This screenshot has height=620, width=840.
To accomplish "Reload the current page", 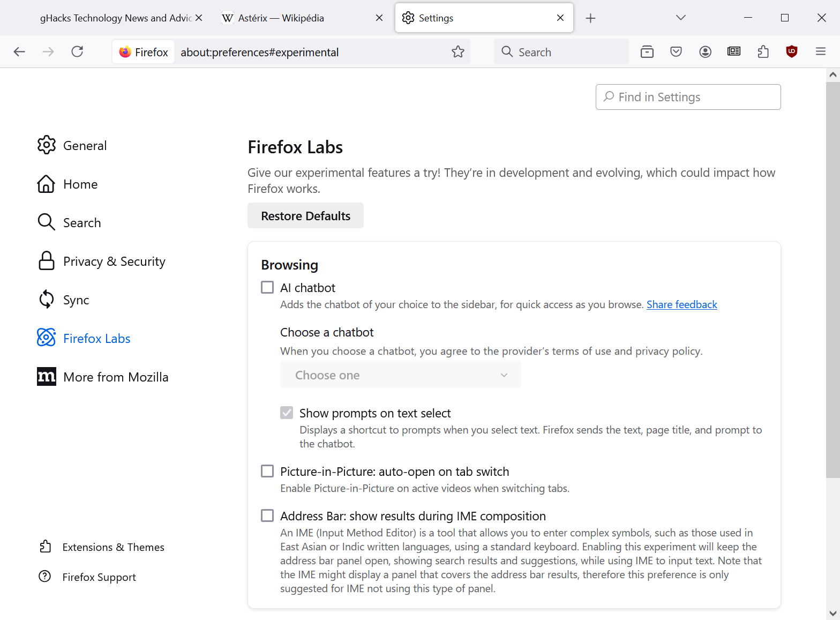I will (x=77, y=51).
